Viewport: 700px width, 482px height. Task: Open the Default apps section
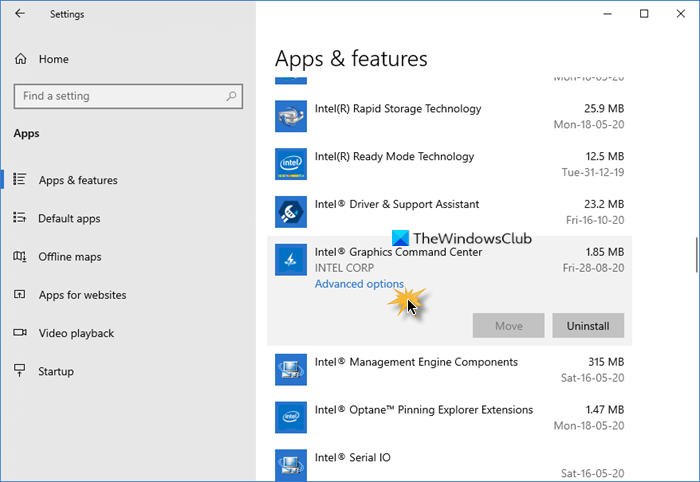pyautogui.click(x=69, y=218)
